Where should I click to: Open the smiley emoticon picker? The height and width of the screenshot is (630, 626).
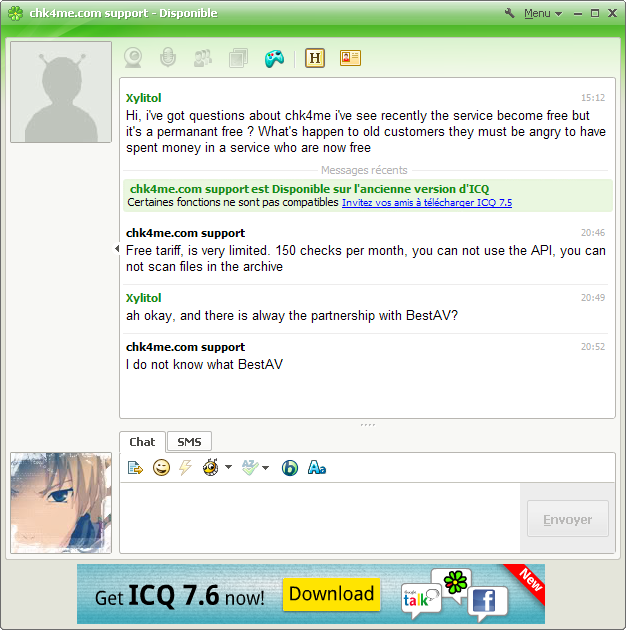click(162, 468)
